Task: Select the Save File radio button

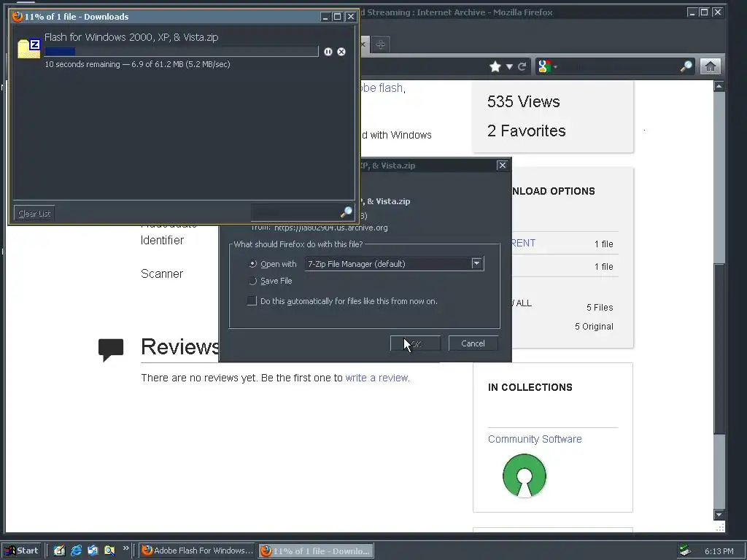Action: 252,281
